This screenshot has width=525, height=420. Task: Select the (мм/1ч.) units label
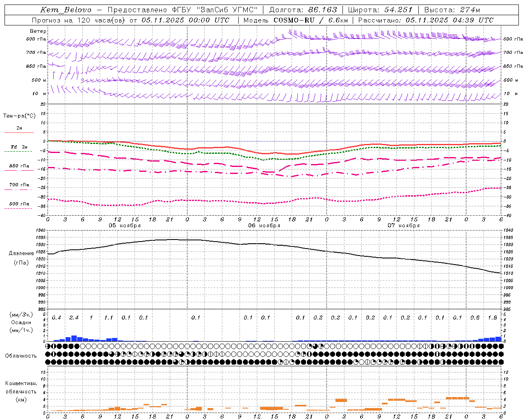[x=21, y=330]
